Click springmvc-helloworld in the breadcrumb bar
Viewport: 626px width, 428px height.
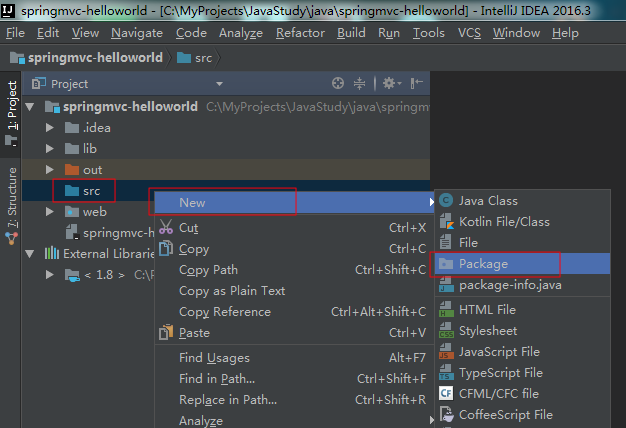point(87,58)
